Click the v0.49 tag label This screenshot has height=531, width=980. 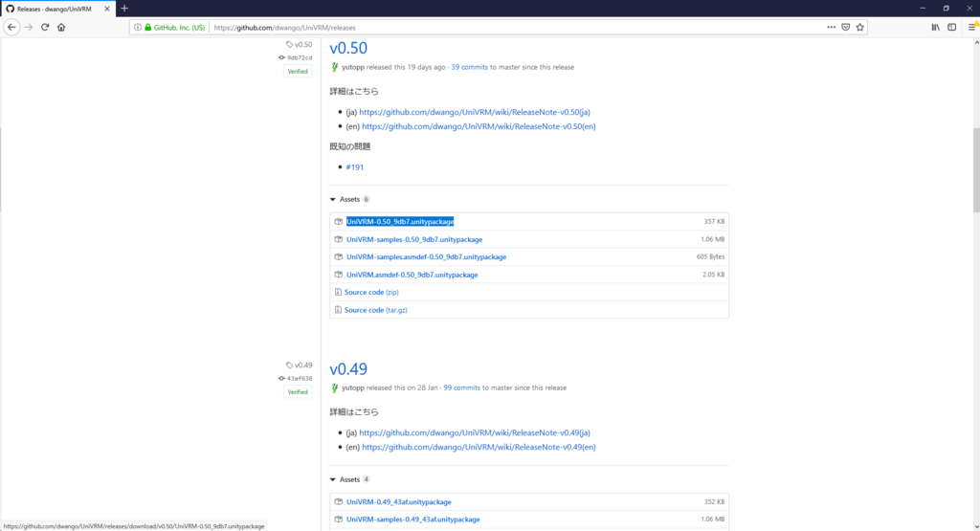coord(300,365)
